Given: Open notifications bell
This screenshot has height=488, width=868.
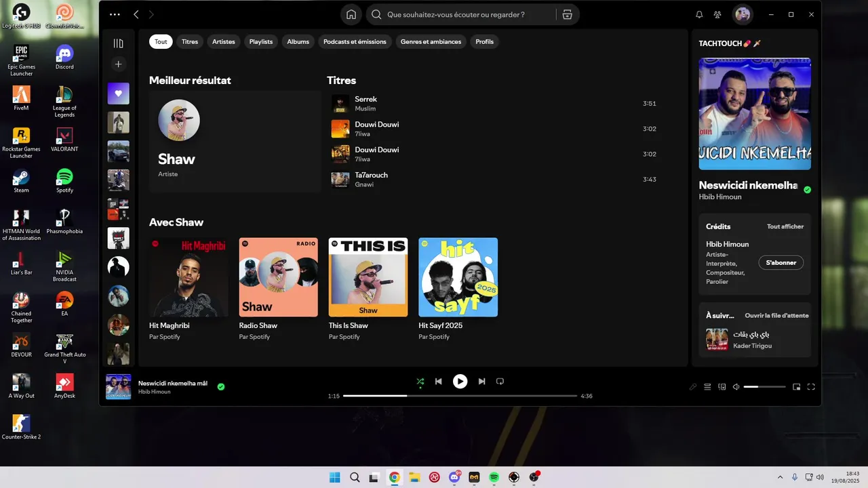Looking at the screenshot, I should tap(699, 14).
